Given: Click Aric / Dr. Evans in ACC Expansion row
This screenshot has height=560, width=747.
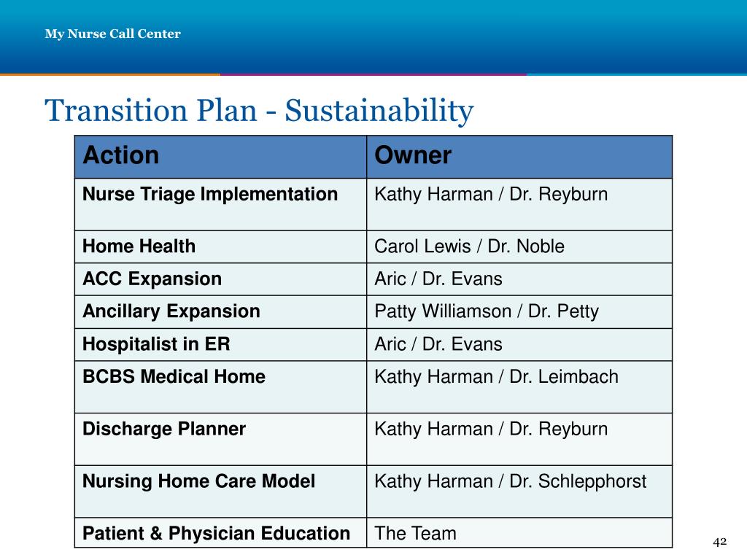Looking at the screenshot, I should point(438,279).
